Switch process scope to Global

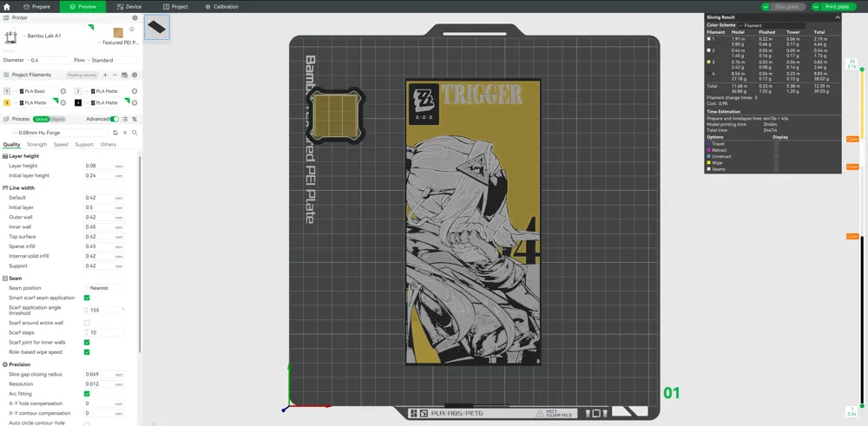click(x=41, y=119)
